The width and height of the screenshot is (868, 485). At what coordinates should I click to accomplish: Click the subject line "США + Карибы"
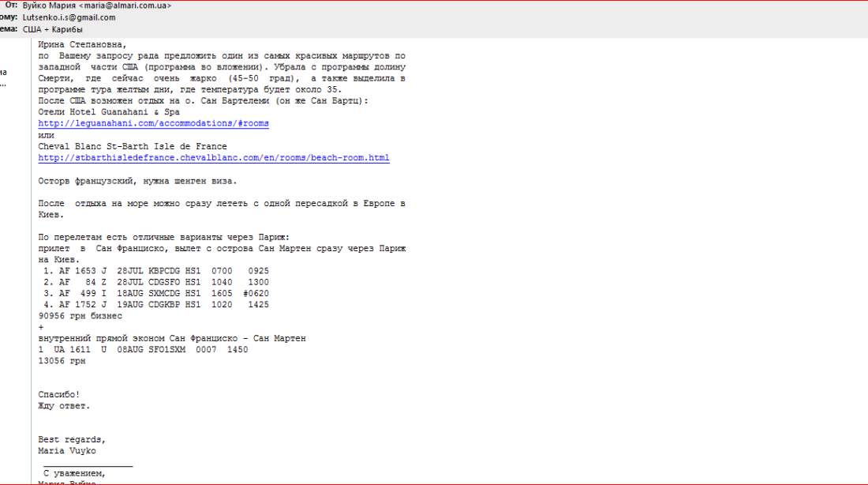point(53,29)
